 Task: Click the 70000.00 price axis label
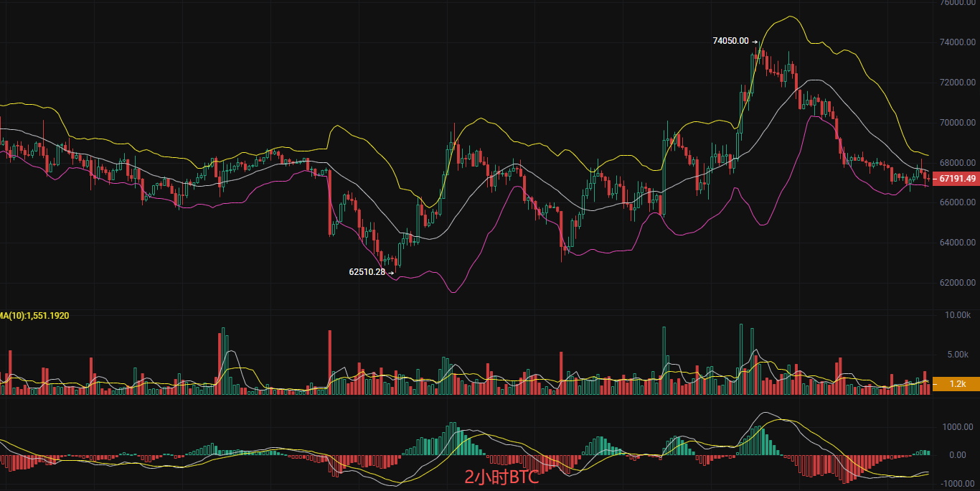pyautogui.click(x=957, y=123)
